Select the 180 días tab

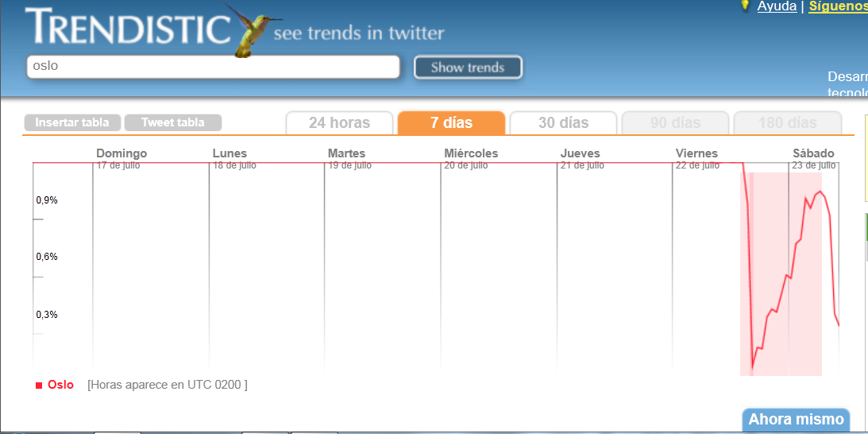788,122
